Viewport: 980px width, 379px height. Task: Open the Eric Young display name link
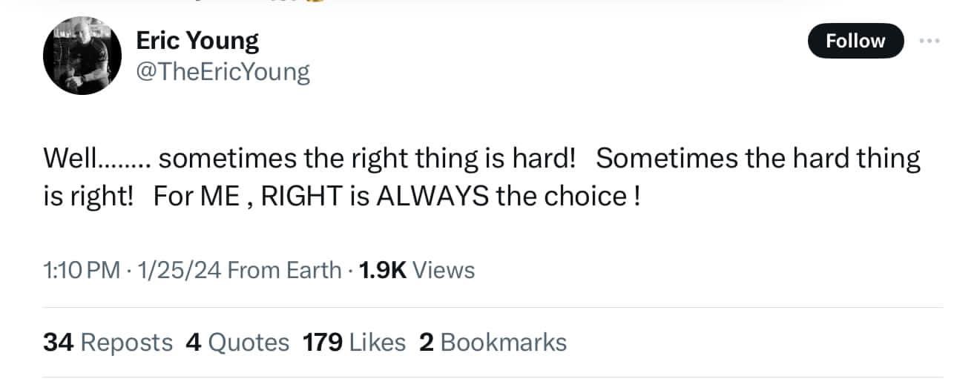(197, 41)
